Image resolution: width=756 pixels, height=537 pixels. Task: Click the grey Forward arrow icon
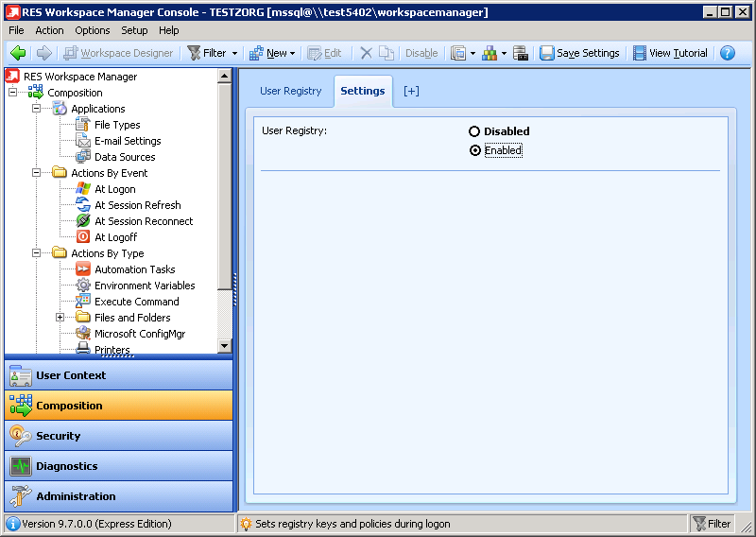point(43,53)
